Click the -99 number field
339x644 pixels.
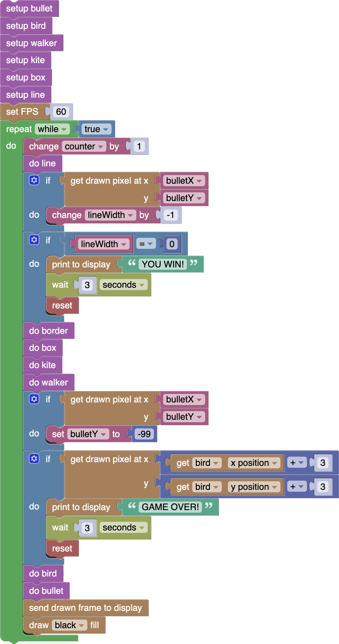144,434
